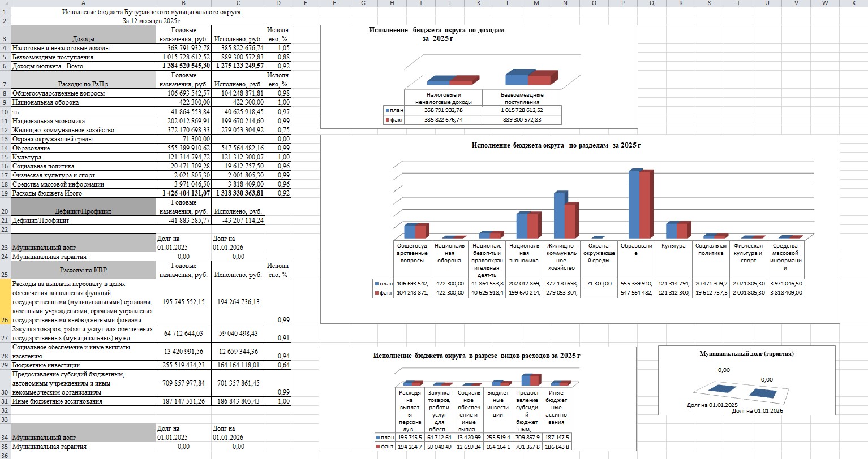Select chart title 'в разрезе видов расходов'
Image resolution: width=868 pixels, height=459 pixels.
click(x=476, y=356)
